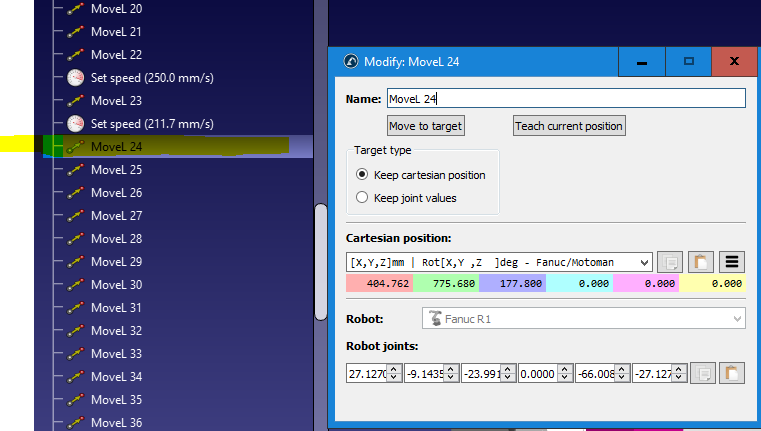The image size is (761, 431).
Task: Click the red X coordinate field 404.762
Action: 381,284
